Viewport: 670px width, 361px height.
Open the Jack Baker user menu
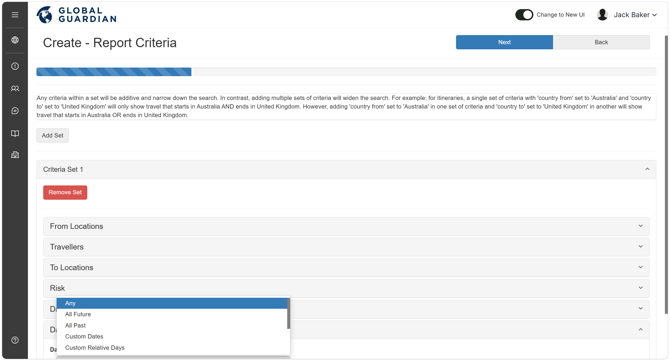point(635,15)
